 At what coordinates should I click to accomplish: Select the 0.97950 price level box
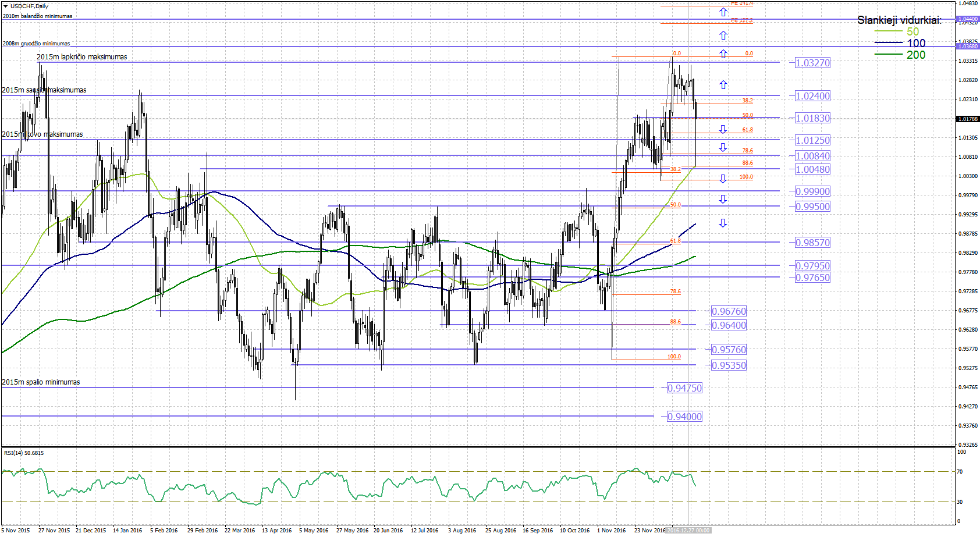[x=813, y=266]
